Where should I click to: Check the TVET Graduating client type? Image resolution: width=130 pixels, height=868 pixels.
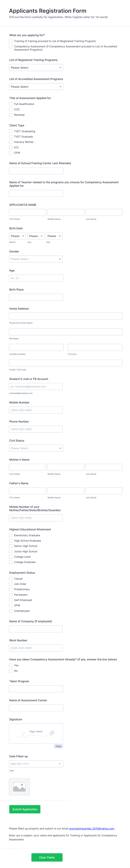click(x=11, y=131)
